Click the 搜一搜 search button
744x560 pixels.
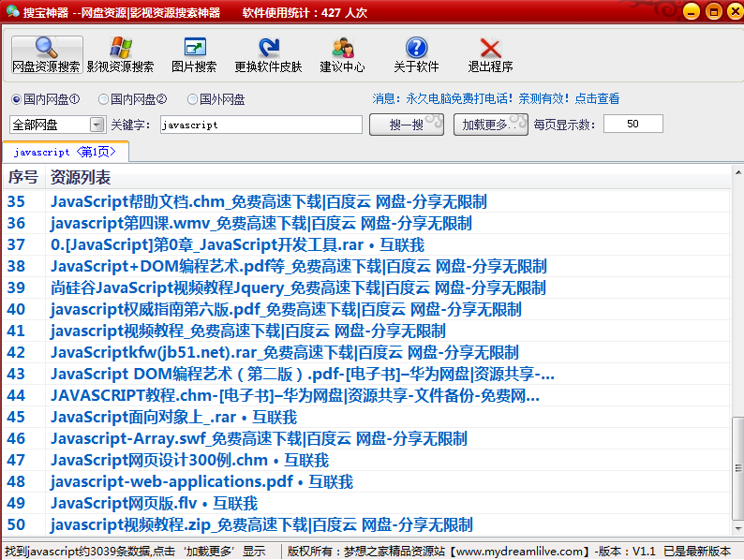click(407, 125)
